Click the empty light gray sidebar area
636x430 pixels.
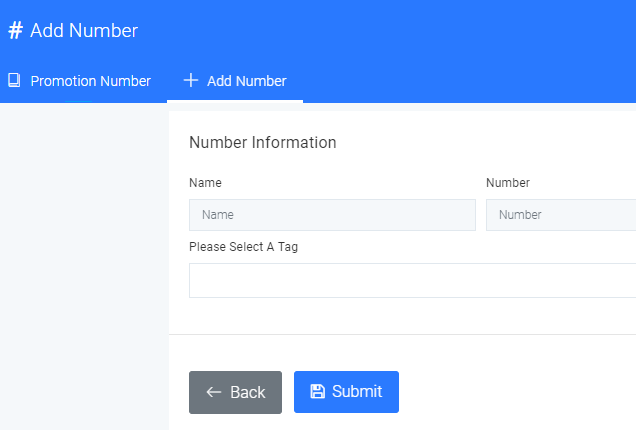coord(84,266)
